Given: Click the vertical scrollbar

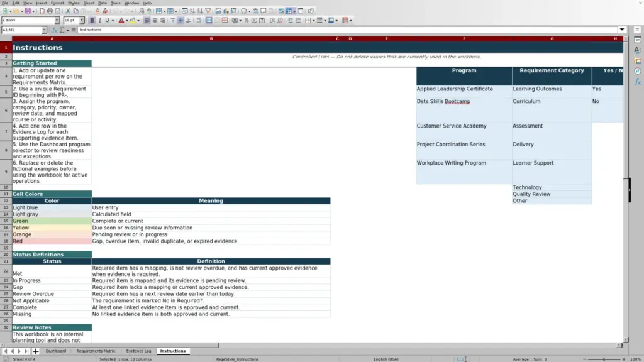Looking at the screenshot, I should pyautogui.click(x=626, y=189).
